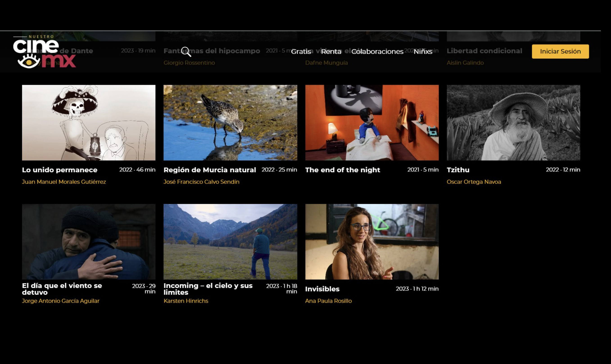This screenshot has width=611, height=364.
Task: Open director Karsten Hinrichs
Action: click(x=186, y=301)
